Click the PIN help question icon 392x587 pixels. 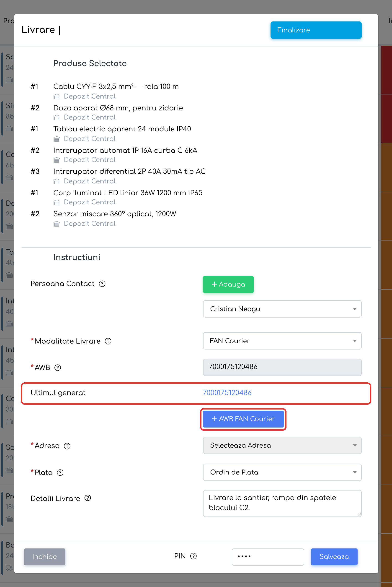coord(193,556)
